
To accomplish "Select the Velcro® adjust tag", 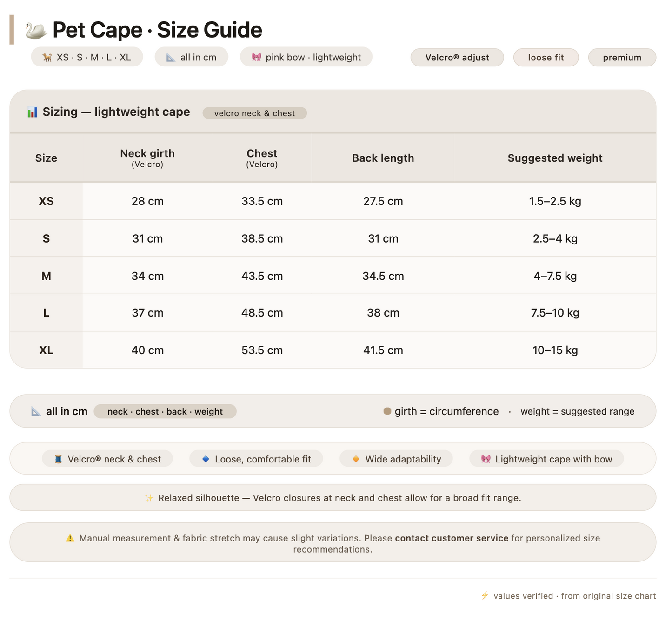I will [457, 58].
